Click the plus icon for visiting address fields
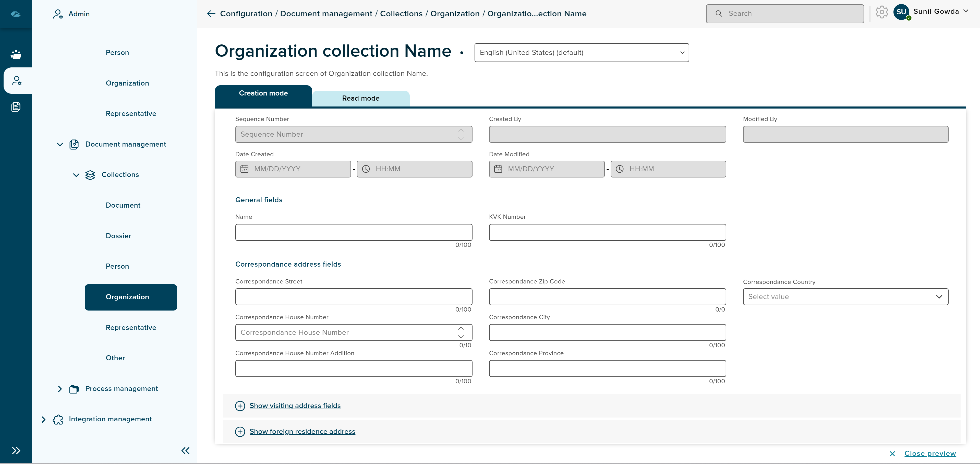Image resolution: width=980 pixels, height=464 pixels. coord(240,406)
